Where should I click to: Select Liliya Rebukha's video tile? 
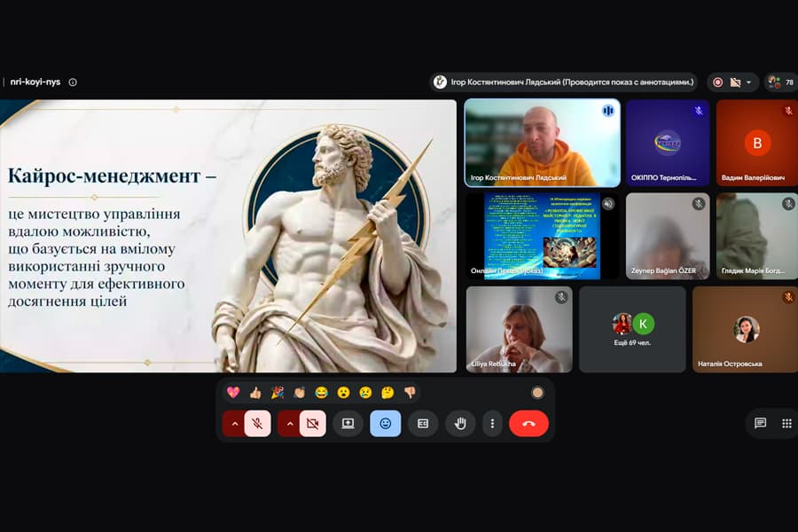(519, 329)
